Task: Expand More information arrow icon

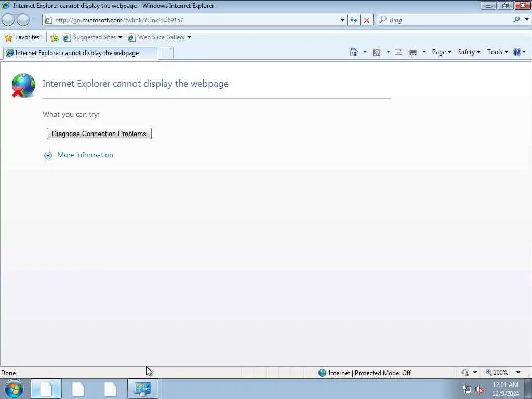Action: [48, 155]
